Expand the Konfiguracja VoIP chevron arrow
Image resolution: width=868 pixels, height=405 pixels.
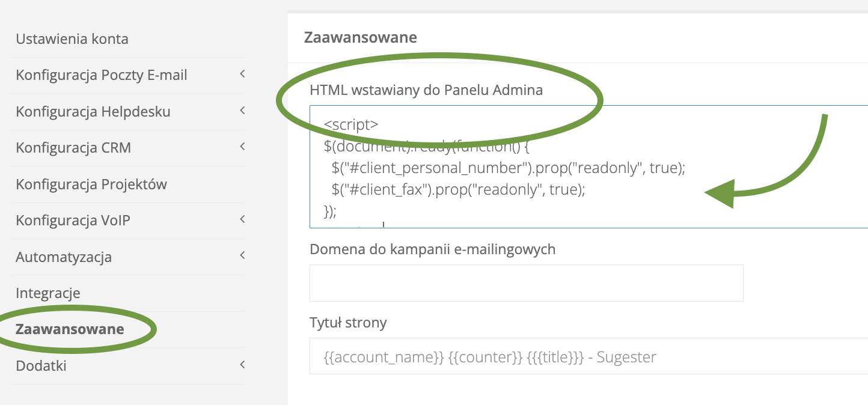point(242,219)
